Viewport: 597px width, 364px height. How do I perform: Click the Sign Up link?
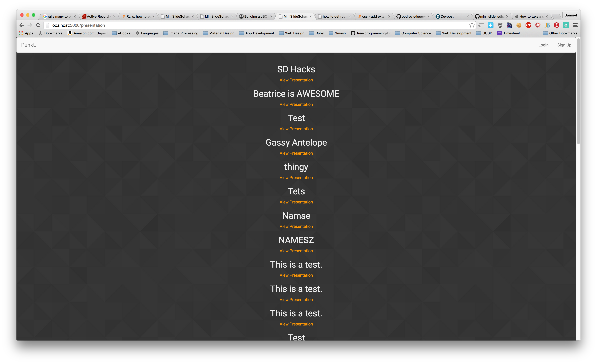click(564, 45)
